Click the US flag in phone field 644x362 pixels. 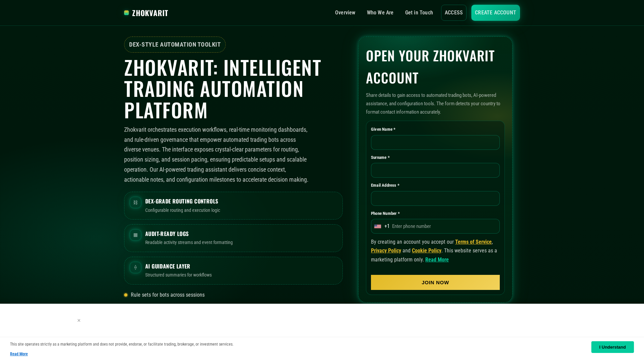point(378,227)
